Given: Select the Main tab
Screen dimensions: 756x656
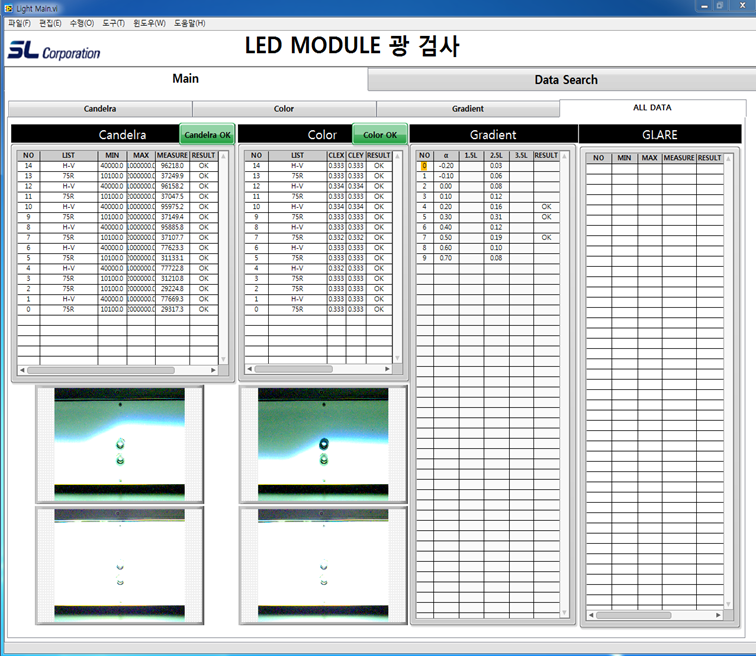Looking at the screenshot, I should (185, 79).
